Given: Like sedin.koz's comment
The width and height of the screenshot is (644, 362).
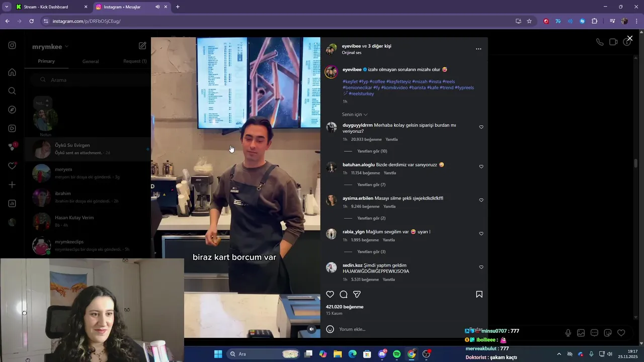Looking at the screenshot, I should click(481, 267).
